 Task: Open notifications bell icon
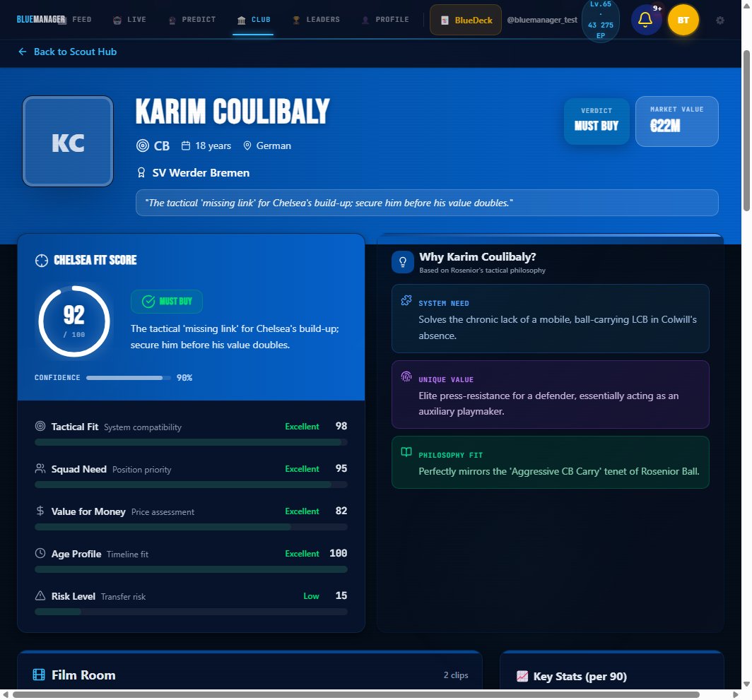[x=645, y=20]
